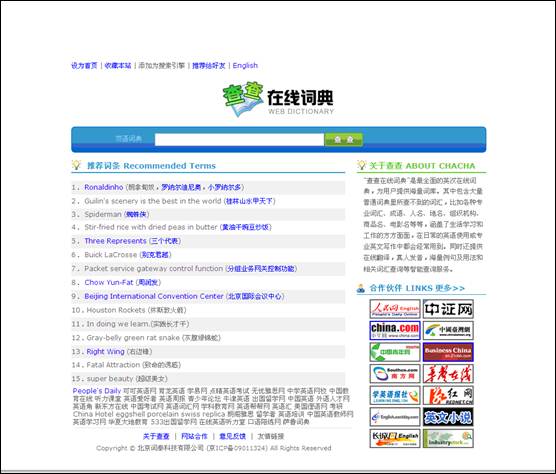The width and height of the screenshot is (556, 474).
Task: Open the Business China partner banner
Action: tap(448, 352)
